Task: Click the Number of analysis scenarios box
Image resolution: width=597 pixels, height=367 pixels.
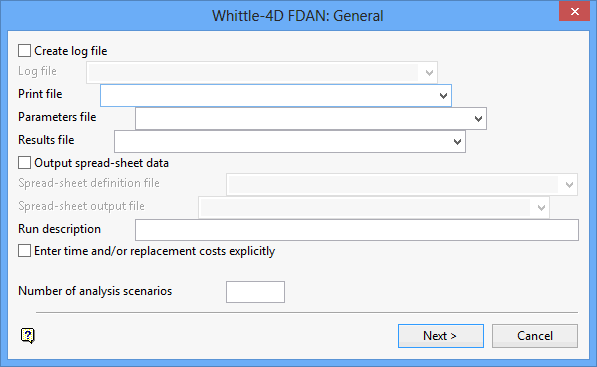Action: pyautogui.click(x=255, y=292)
